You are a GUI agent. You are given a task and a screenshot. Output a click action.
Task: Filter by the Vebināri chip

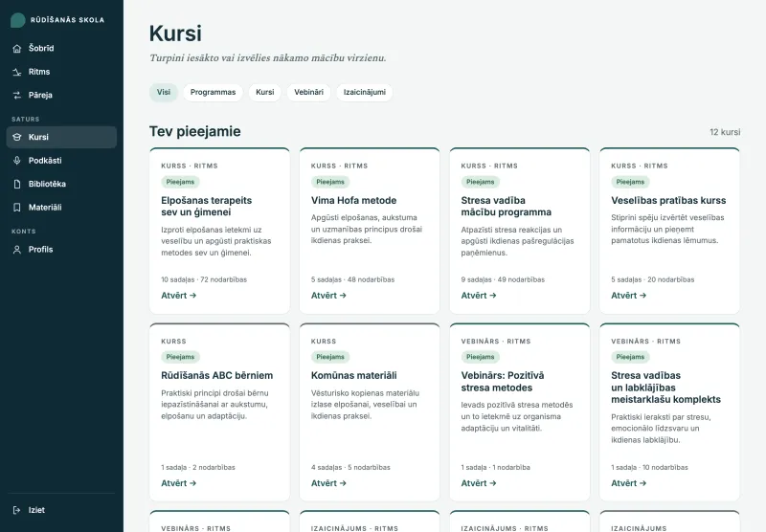pyautogui.click(x=308, y=92)
